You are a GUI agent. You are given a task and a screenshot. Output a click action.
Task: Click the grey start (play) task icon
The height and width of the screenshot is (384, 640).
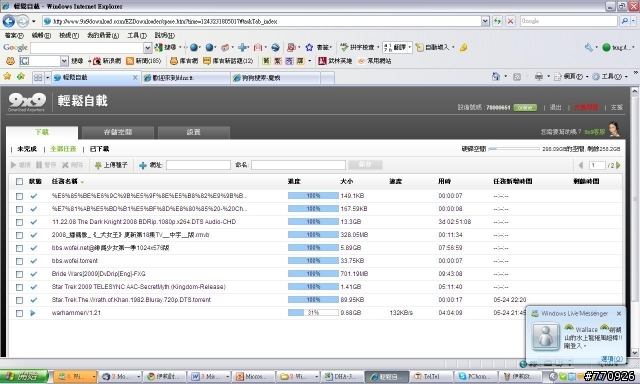14,165
